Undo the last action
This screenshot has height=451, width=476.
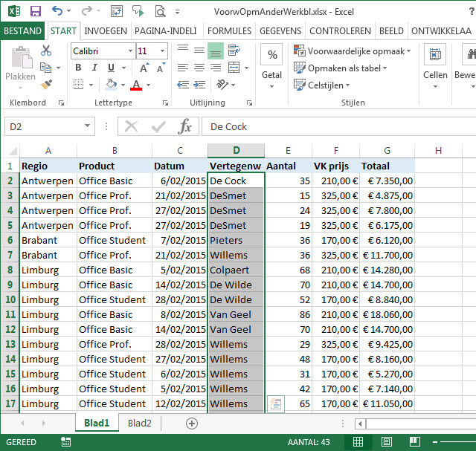[57, 11]
